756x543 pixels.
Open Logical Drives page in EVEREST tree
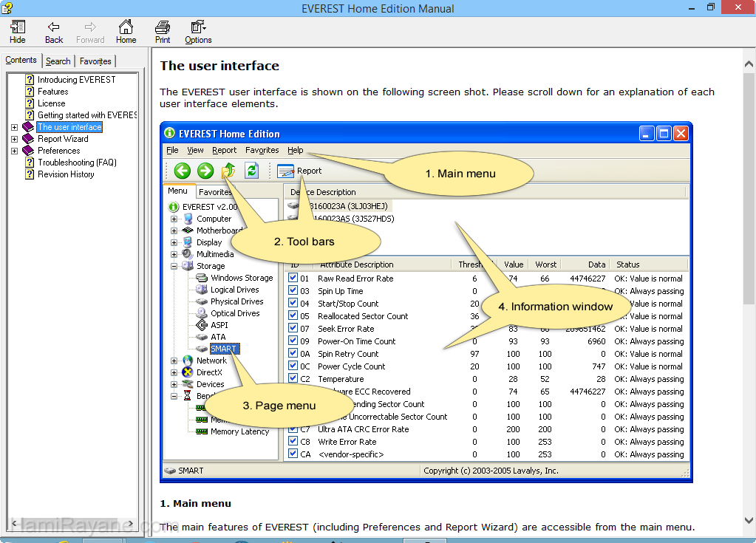point(235,290)
